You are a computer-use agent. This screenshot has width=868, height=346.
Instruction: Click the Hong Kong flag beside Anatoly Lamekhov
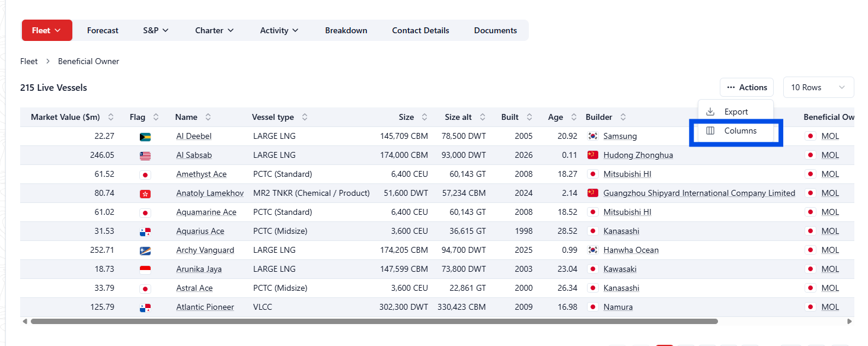click(145, 193)
